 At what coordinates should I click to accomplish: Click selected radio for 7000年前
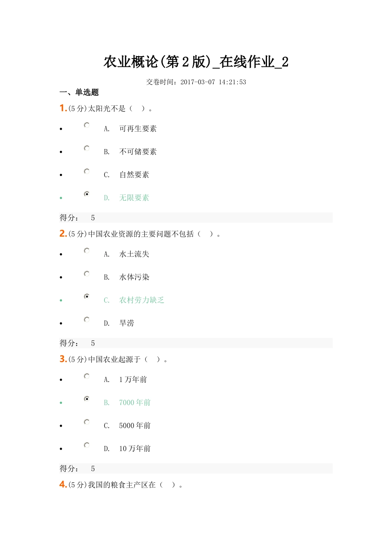point(87,399)
